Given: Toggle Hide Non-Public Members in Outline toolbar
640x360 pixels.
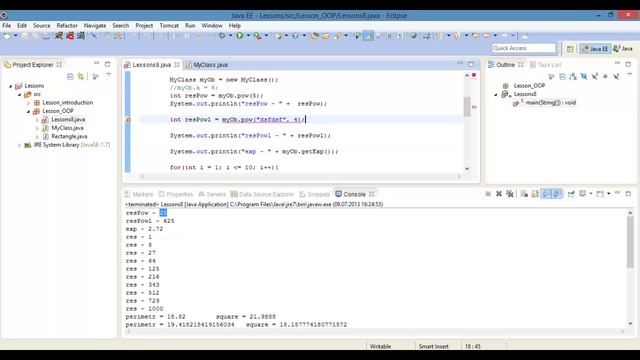Looking at the screenshot, I should pyautogui.click(x=605, y=76).
